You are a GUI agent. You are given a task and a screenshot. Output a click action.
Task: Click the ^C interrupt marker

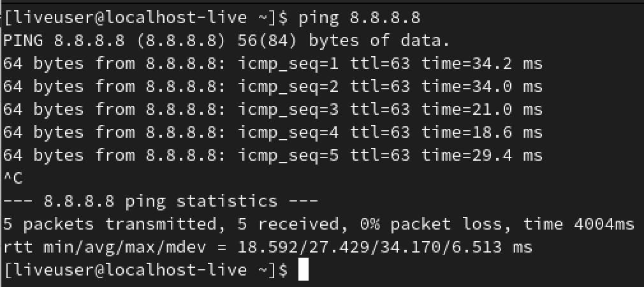click(13, 179)
